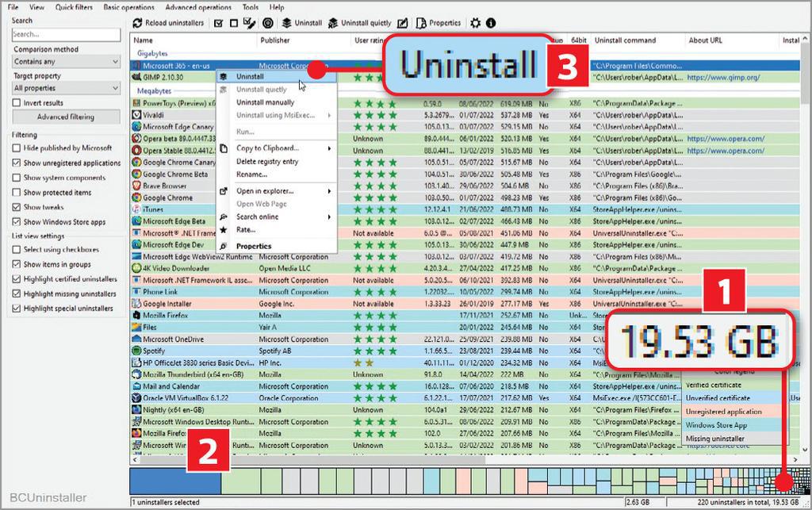Click the Mail and Calendar app icon
Image resolution: width=812 pixels, height=510 pixels.
(136, 386)
